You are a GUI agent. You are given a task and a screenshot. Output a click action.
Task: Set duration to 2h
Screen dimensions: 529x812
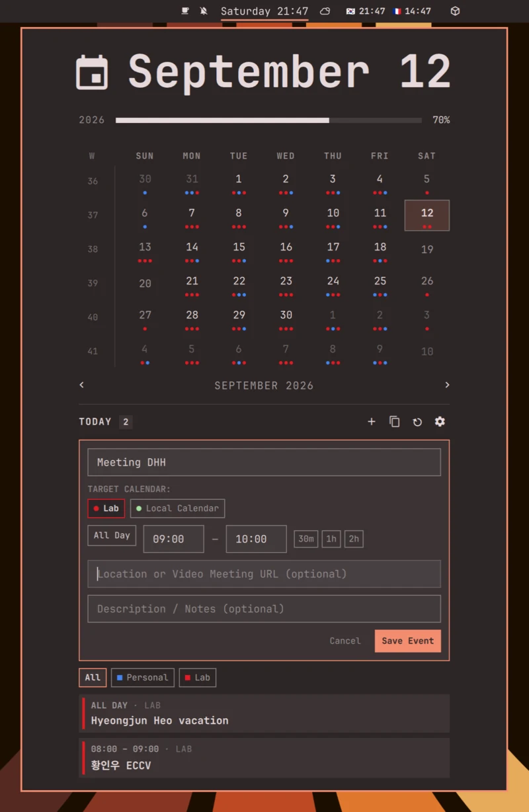click(354, 539)
